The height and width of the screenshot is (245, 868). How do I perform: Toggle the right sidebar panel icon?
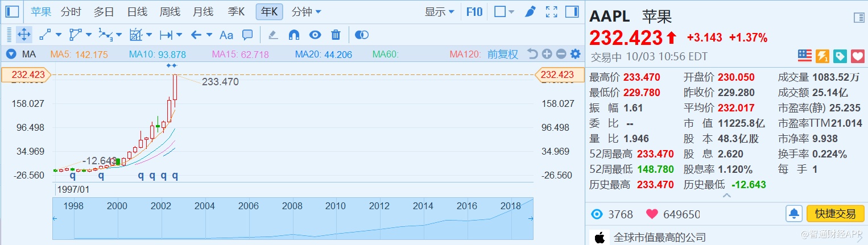tap(572, 11)
